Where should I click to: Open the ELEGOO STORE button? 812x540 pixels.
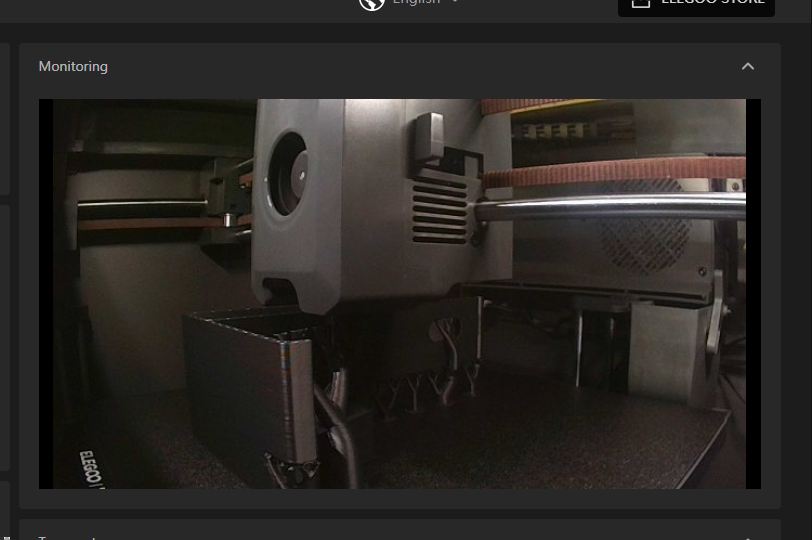point(696,7)
